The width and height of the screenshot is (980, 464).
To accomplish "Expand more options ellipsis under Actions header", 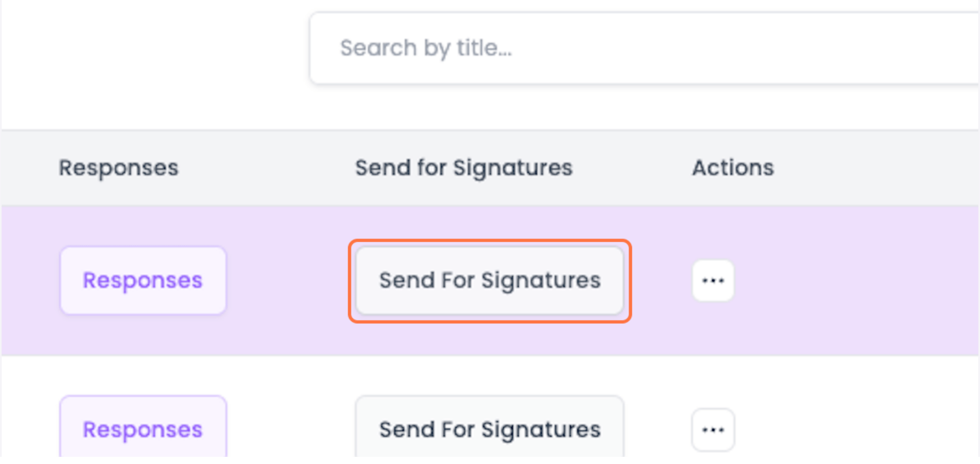I will 713,280.
